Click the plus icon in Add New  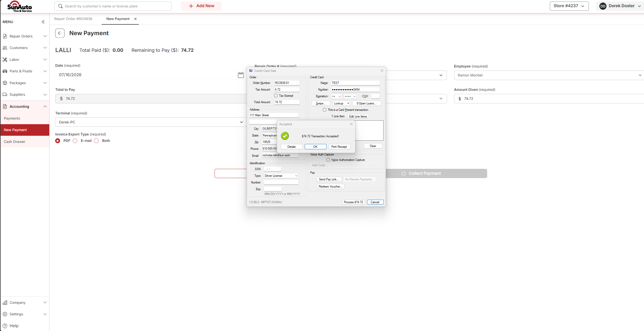(x=191, y=6)
